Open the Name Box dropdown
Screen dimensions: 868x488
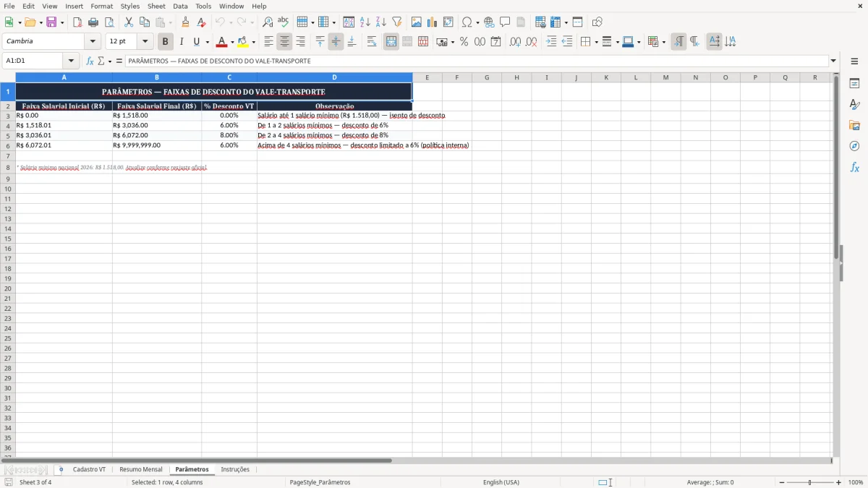coord(71,61)
